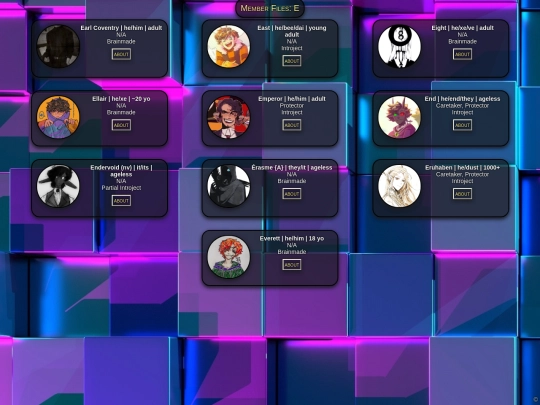Click the 'Earl Coventry | he/him | adult' name
The height and width of the screenshot is (405, 540).
click(121, 28)
